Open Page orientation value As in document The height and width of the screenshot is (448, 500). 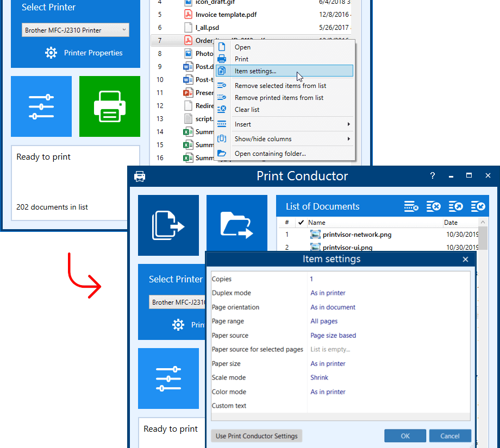click(x=389, y=307)
